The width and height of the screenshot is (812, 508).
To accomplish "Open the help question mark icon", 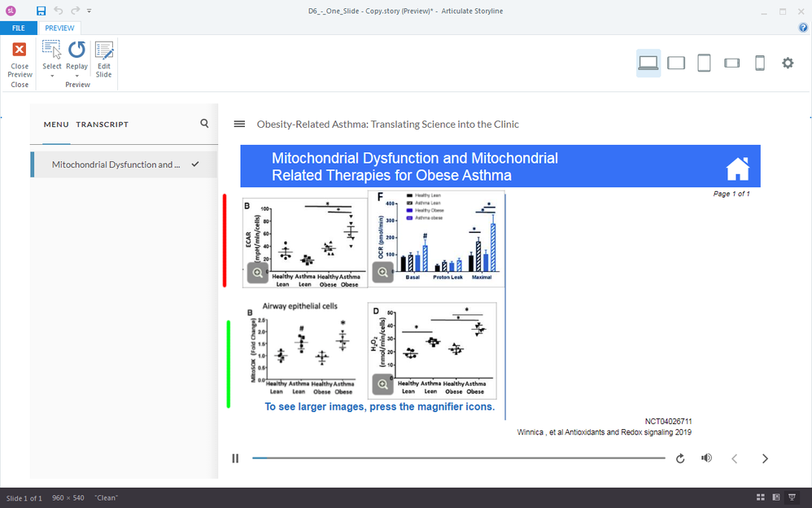I will click(803, 28).
